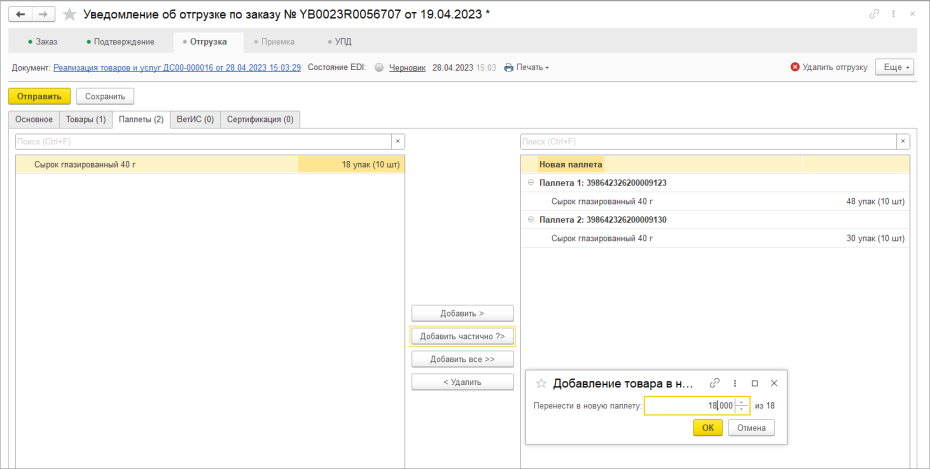
Task: Add document to favorites with star icon
Action: tap(70, 14)
